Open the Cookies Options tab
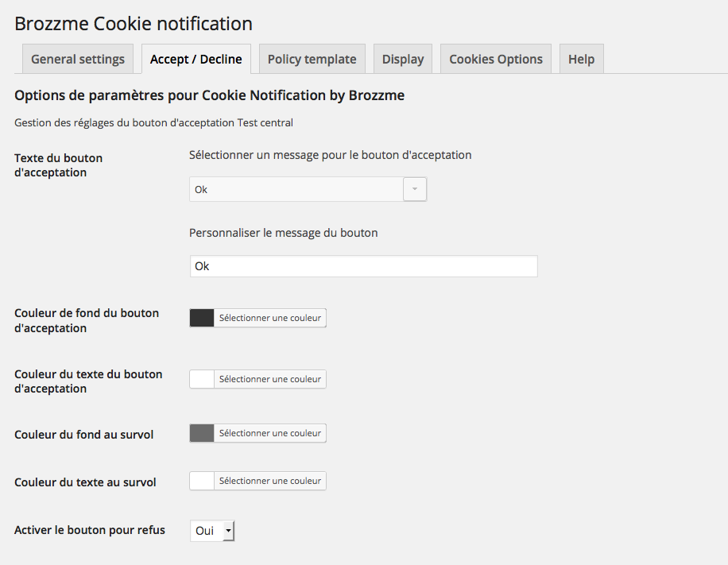Viewport: 728px width, 565px height. [496, 60]
